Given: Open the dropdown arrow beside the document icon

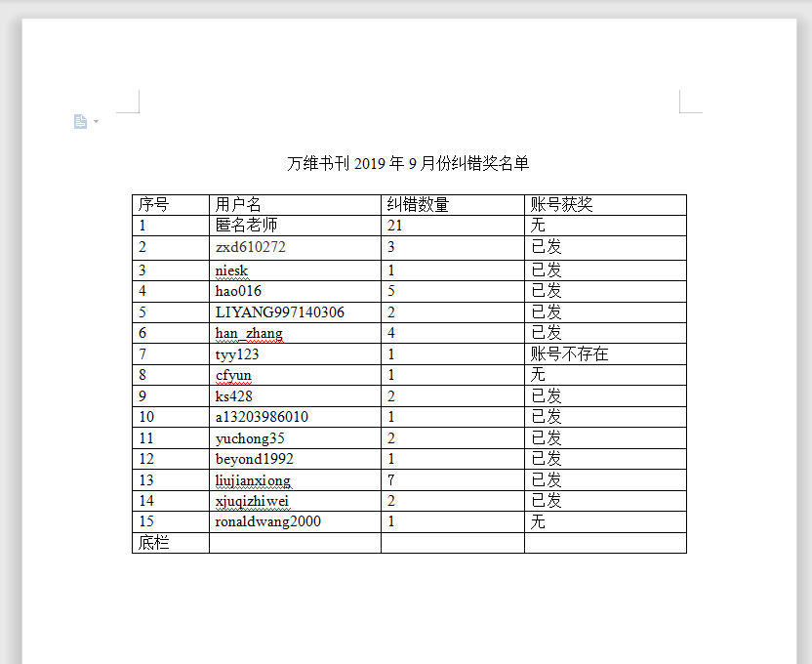Looking at the screenshot, I should pyautogui.click(x=96, y=122).
